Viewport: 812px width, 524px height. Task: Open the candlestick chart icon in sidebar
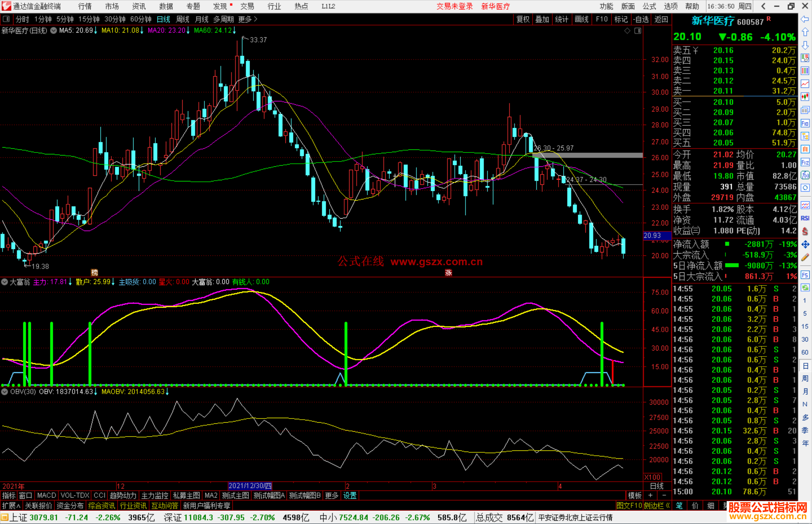pos(805,97)
